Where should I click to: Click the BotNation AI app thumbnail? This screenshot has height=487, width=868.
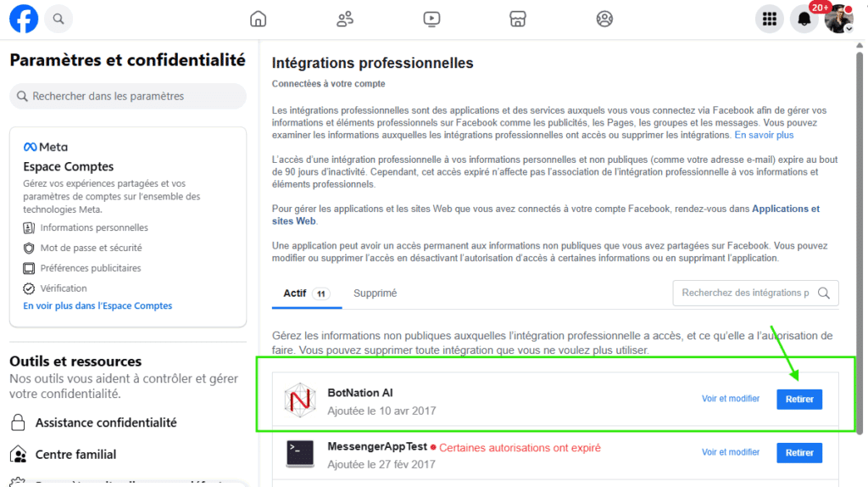pyautogui.click(x=300, y=400)
